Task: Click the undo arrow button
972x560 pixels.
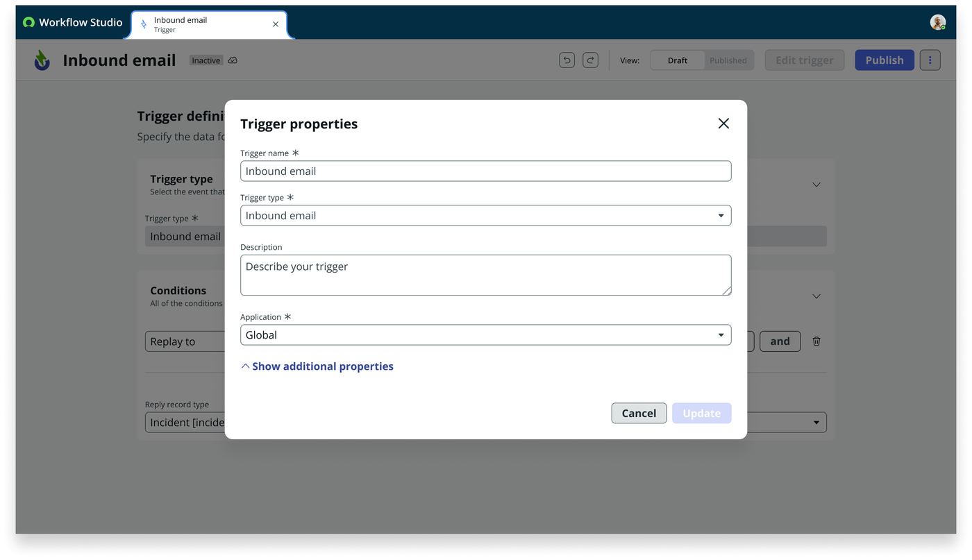Action: pyautogui.click(x=567, y=60)
